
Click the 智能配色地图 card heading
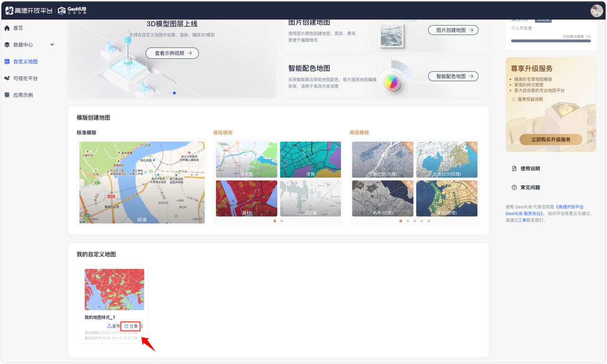[309, 68]
